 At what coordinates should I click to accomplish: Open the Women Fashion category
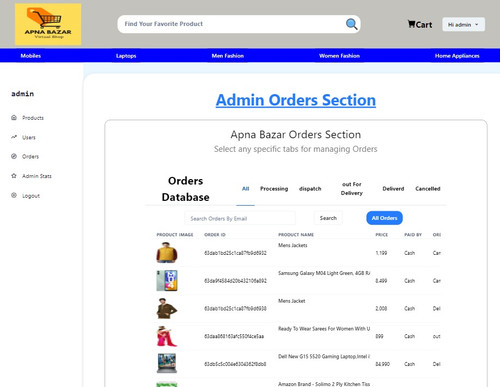(x=339, y=56)
